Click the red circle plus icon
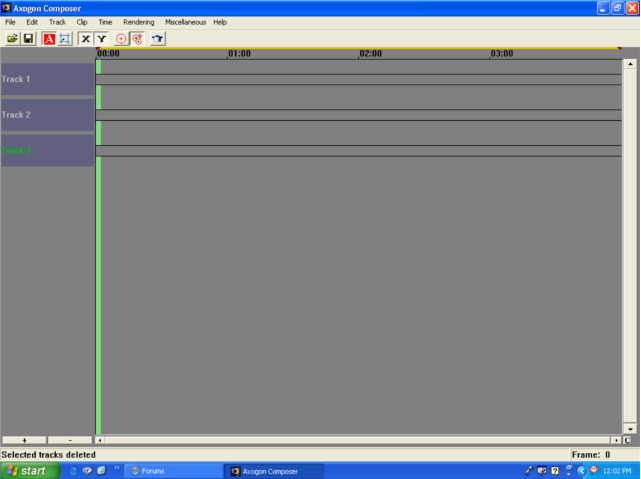Viewport: 641px width, 479px height. click(121, 39)
